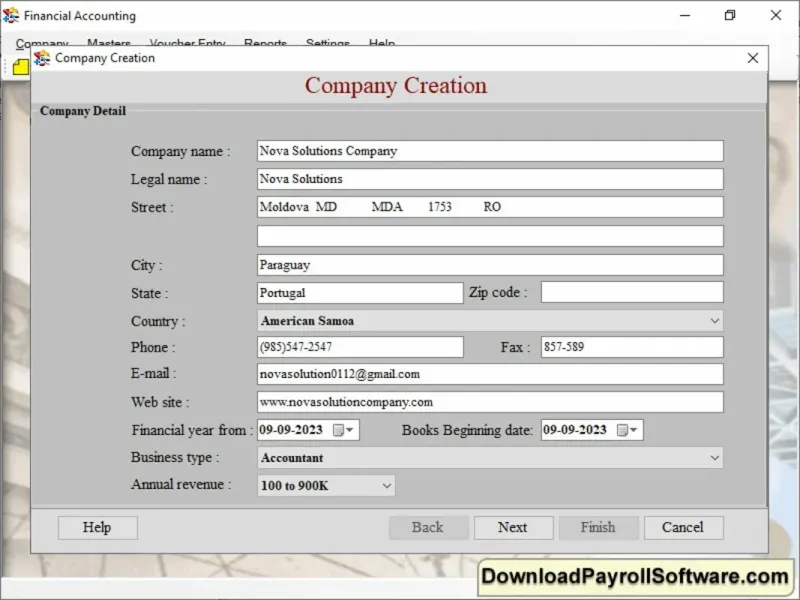Click the Financial year from date value
This screenshot has width=800, height=600.
click(291, 430)
